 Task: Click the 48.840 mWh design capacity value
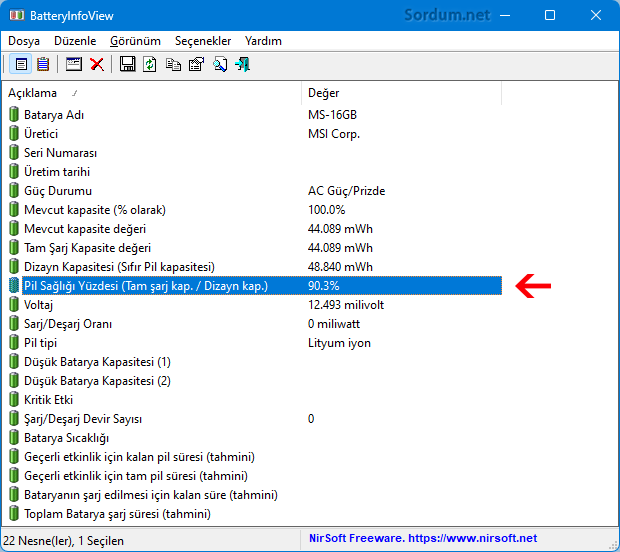coord(340,267)
